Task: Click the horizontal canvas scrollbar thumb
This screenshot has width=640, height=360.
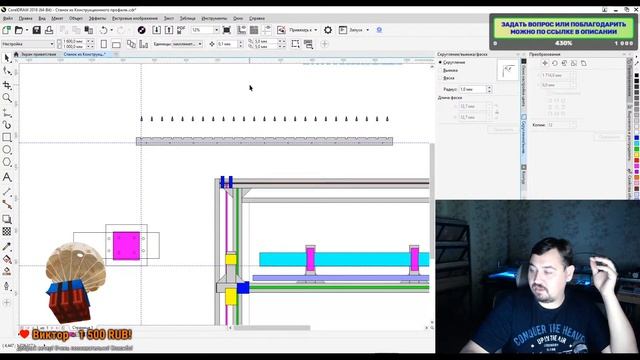Action: 271,328
